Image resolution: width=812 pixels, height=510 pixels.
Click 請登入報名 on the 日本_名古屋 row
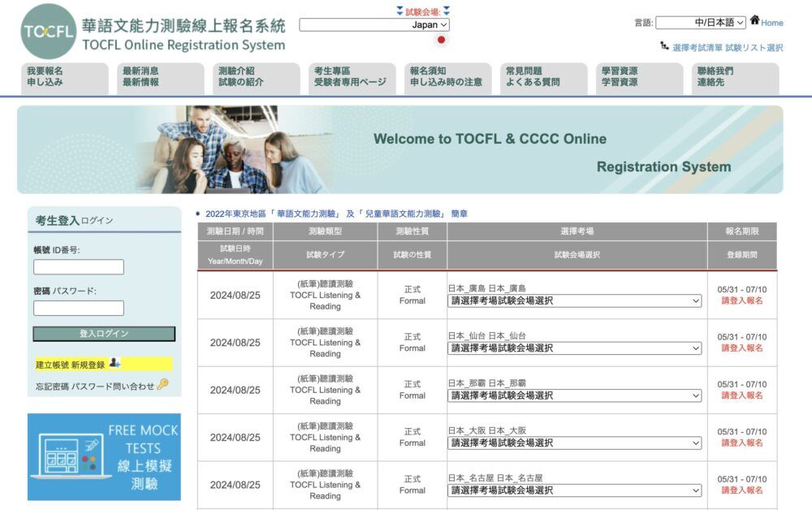(744, 491)
